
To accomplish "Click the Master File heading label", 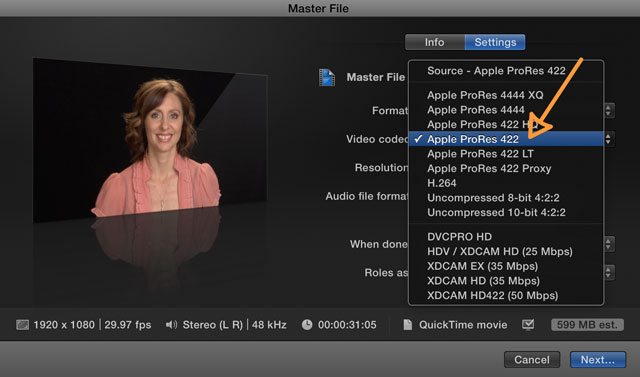I will 376,77.
